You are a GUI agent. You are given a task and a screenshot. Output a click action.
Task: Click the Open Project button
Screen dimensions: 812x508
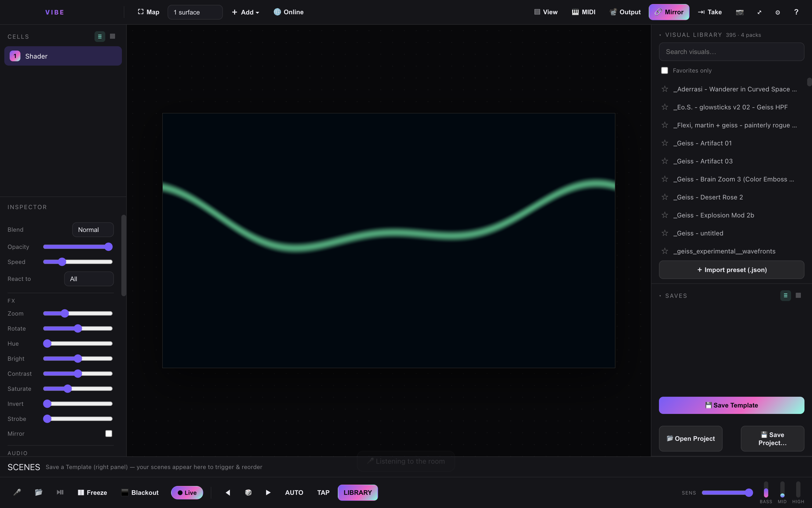click(x=691, y=438)
